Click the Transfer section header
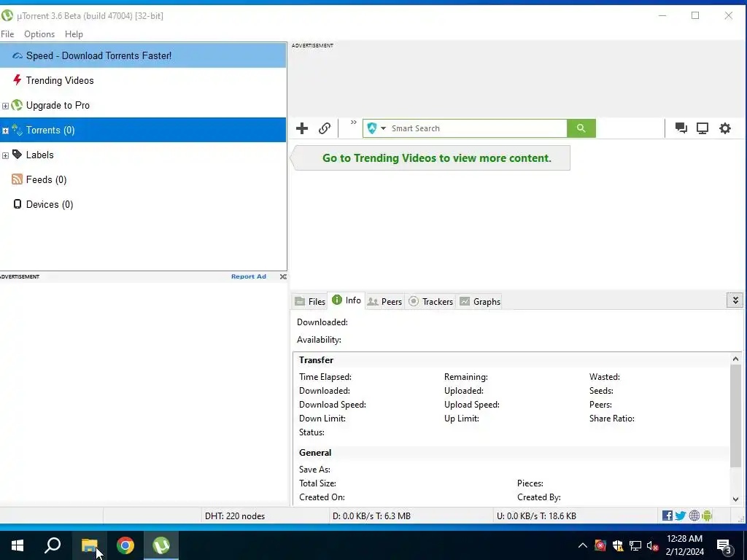 tap(317, 360)
